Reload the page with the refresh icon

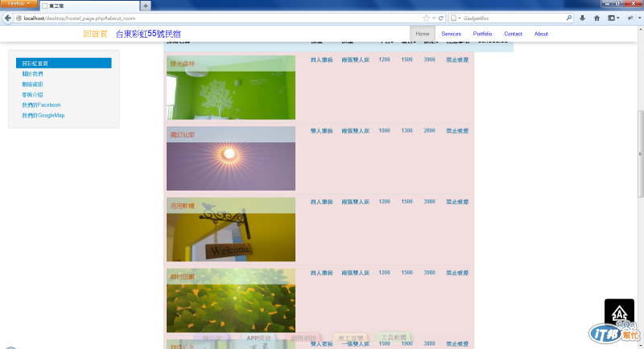440,18
